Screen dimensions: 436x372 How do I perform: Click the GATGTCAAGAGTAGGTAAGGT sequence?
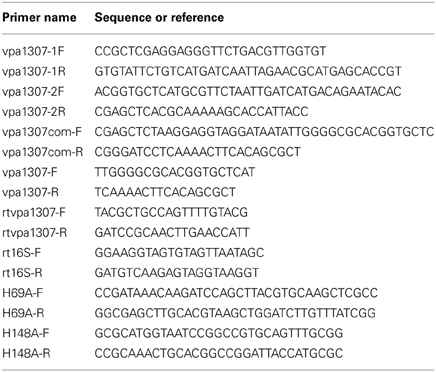pyautogui.click(x=177, y=273)
